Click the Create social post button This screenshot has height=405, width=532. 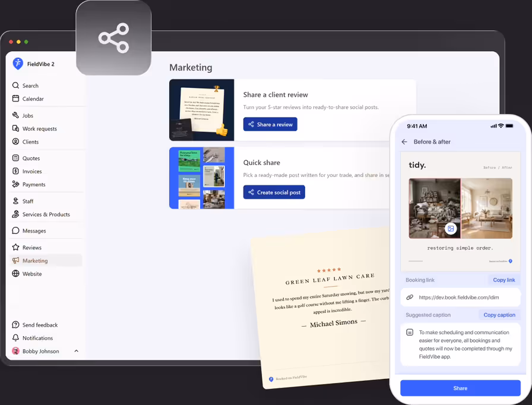coord(274,192)
